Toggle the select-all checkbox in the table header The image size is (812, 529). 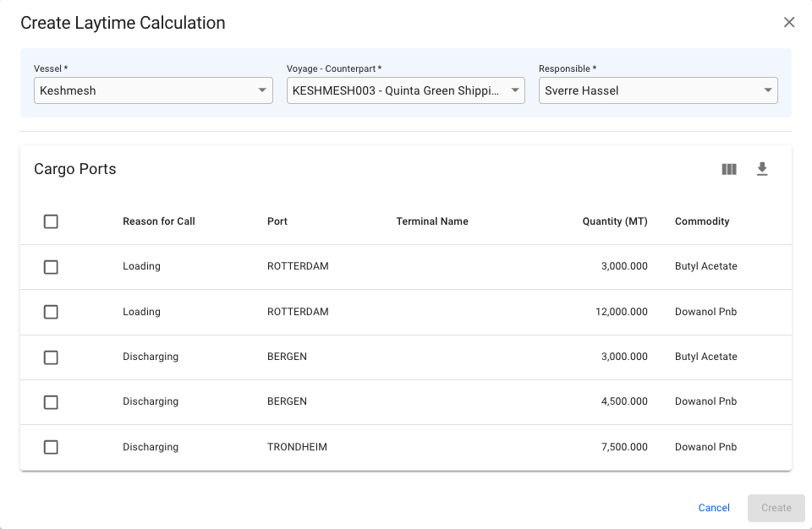[51, 221]
